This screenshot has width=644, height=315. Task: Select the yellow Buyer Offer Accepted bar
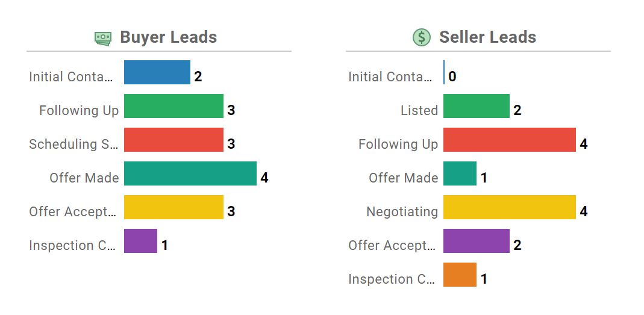[x=174, y=207]
